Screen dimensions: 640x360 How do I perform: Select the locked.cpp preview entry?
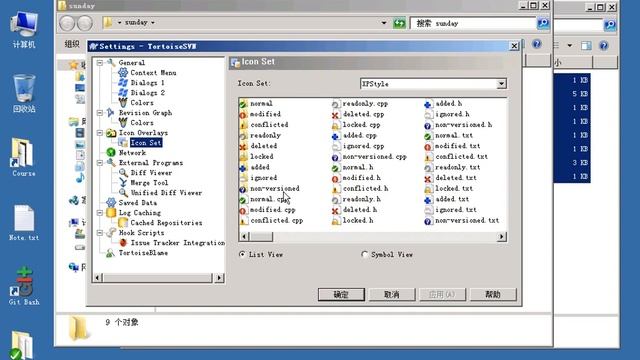tap(361, 125)
